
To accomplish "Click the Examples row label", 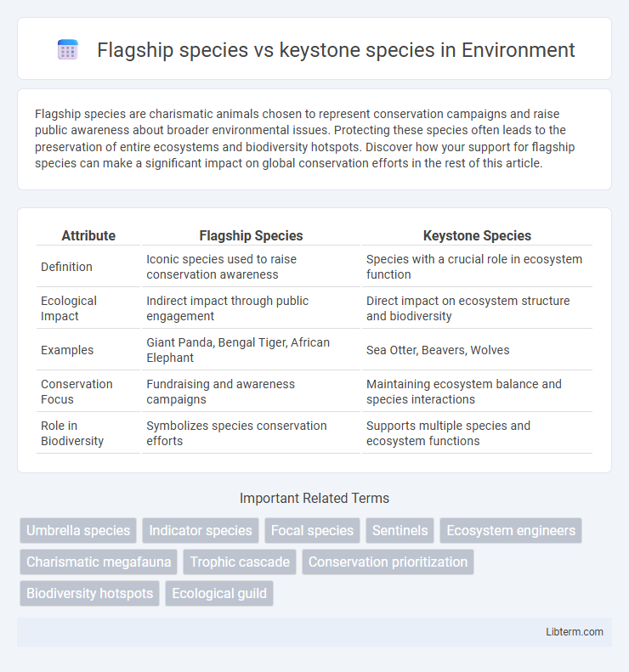I will pos(67,350).
